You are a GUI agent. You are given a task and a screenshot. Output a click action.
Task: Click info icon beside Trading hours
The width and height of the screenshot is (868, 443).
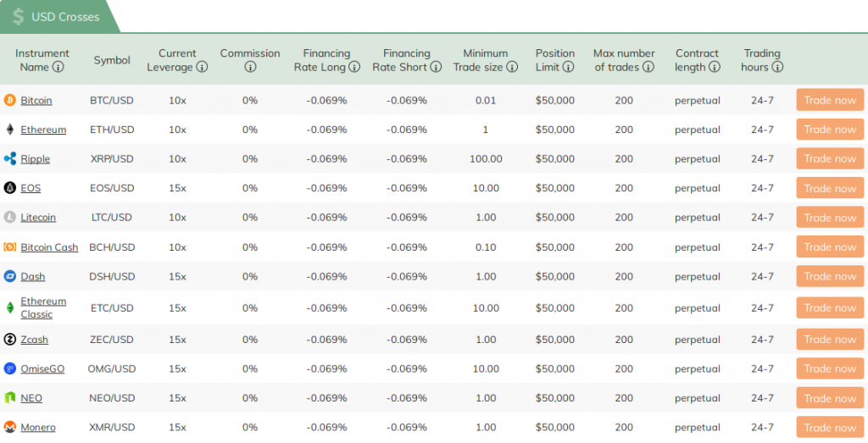(777, 68)
